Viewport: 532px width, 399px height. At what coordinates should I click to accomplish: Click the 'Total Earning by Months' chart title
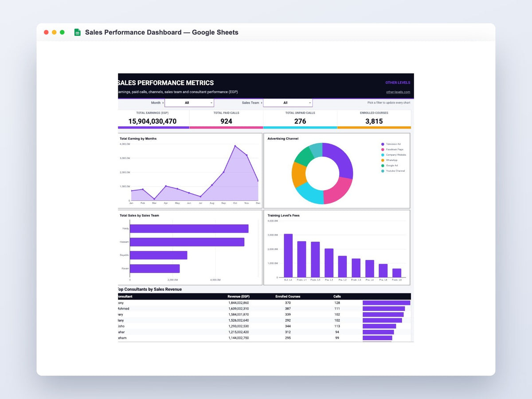(x=138, y=139)
